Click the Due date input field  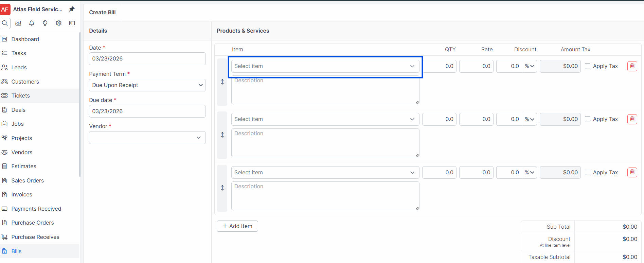[147, 111]
